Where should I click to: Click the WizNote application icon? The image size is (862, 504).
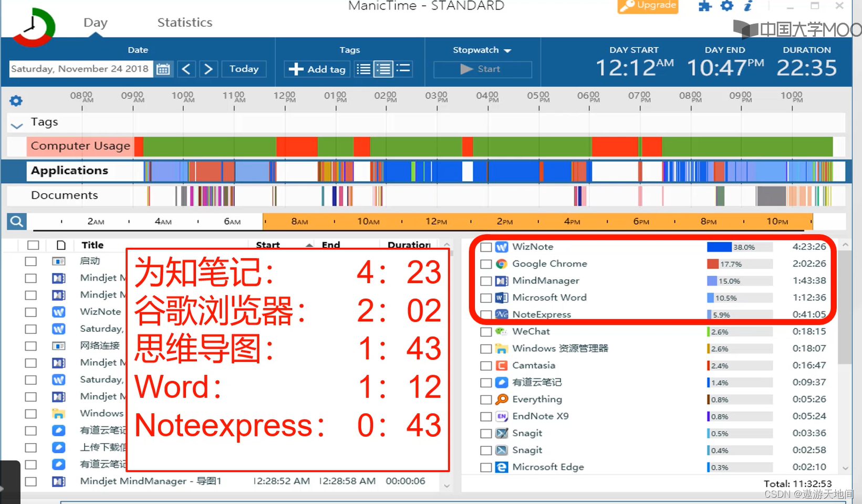point(502,247)
